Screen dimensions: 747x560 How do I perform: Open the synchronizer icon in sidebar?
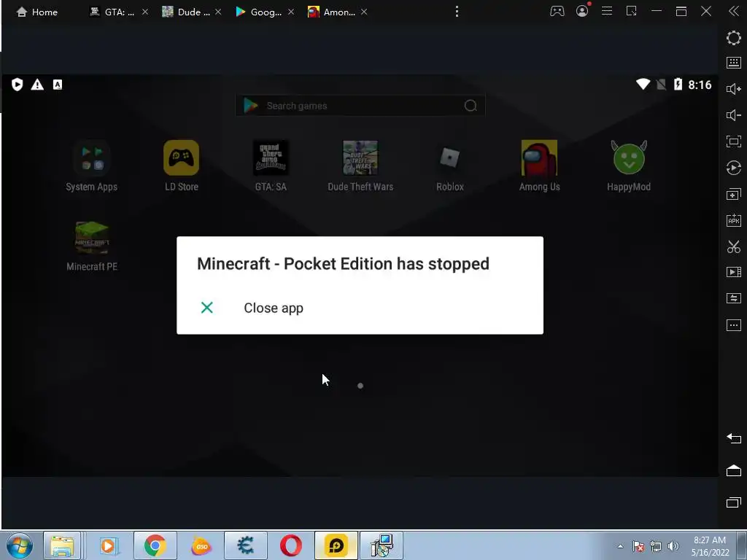(x=734, y=298)
